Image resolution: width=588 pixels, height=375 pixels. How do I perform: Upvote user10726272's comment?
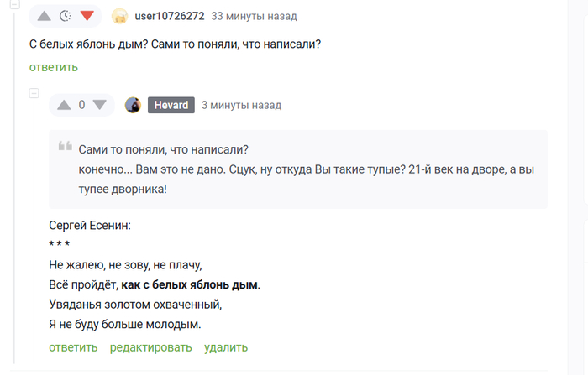[45, 16]
